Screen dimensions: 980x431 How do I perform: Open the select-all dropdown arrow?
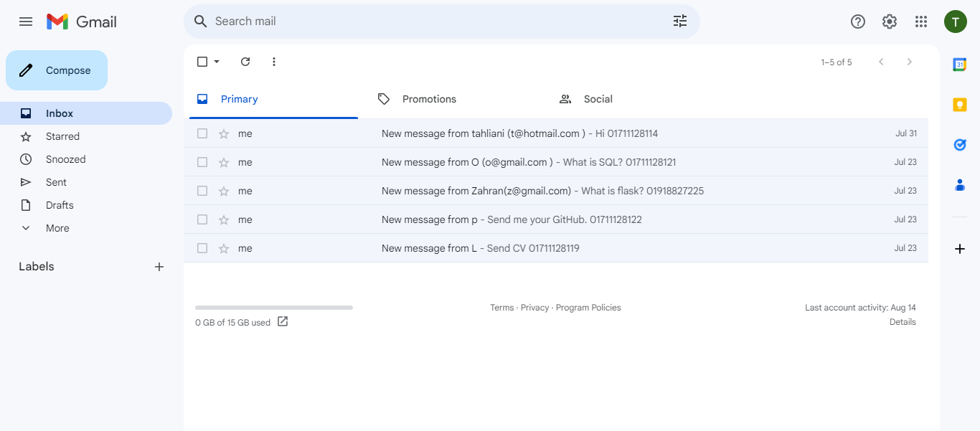tap(217, 62)
